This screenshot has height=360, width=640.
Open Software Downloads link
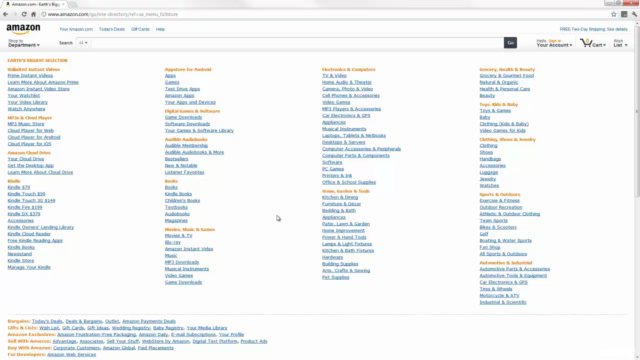(x=187, y=124)
